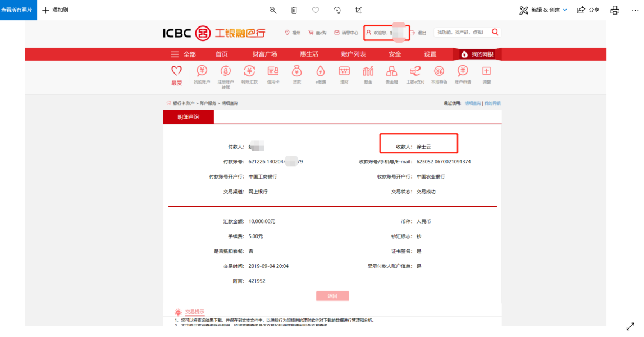Select the 理财 wealth management icon
Screen dimensions: 644x337
(344, 74)
